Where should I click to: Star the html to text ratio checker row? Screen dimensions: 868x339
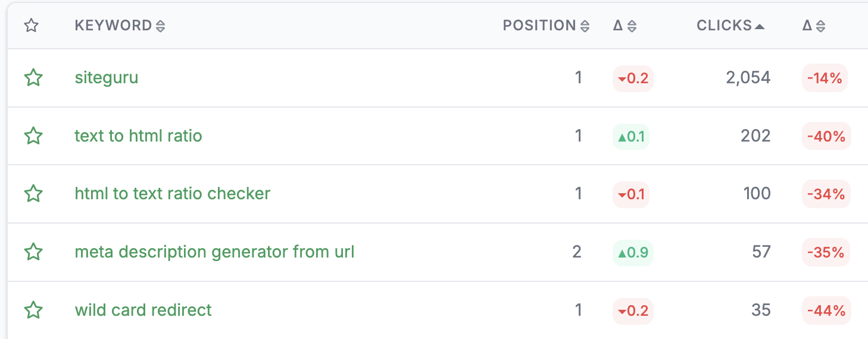click(x=33, y=194)
